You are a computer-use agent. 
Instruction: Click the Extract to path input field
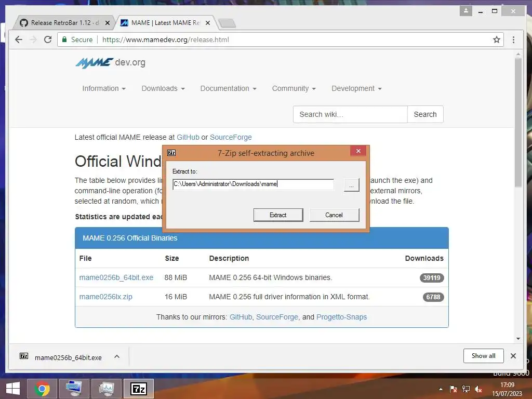[x=253, y=184]
